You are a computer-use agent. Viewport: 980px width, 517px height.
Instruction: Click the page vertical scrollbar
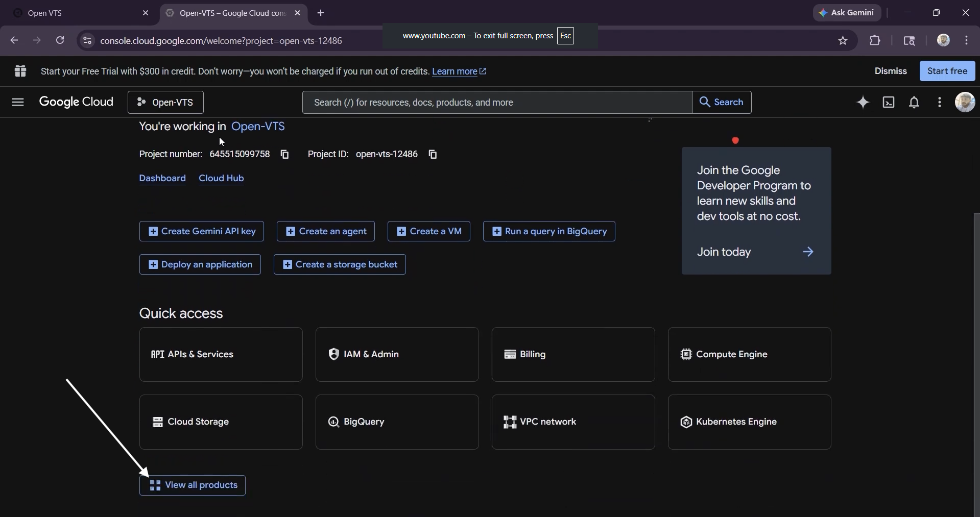pyautogui.click(x=976, y=365)
